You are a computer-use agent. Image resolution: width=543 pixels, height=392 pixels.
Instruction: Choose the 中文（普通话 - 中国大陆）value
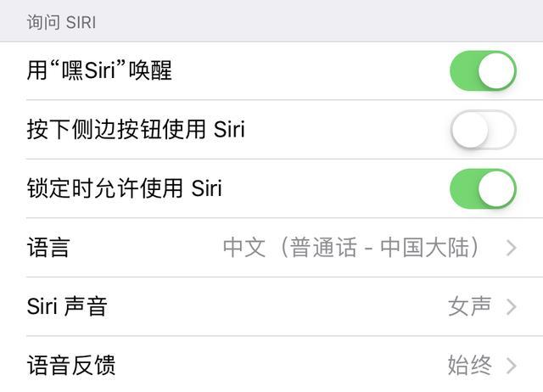[351, 248]
